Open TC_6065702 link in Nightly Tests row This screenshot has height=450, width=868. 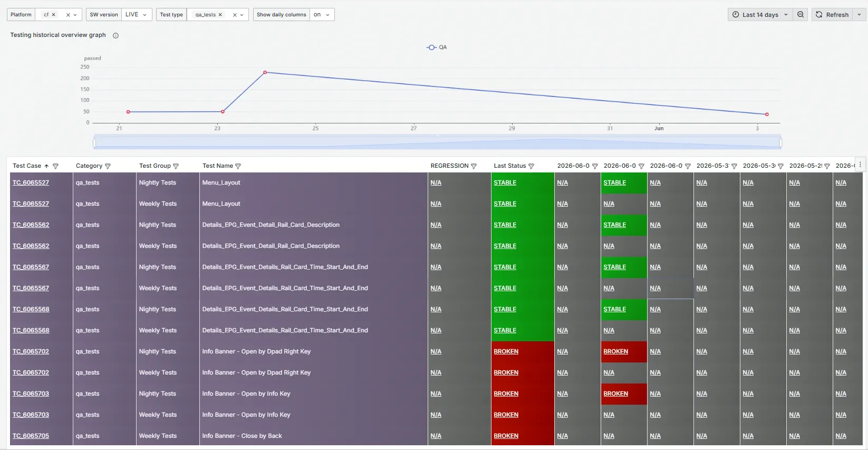point(31,351)
